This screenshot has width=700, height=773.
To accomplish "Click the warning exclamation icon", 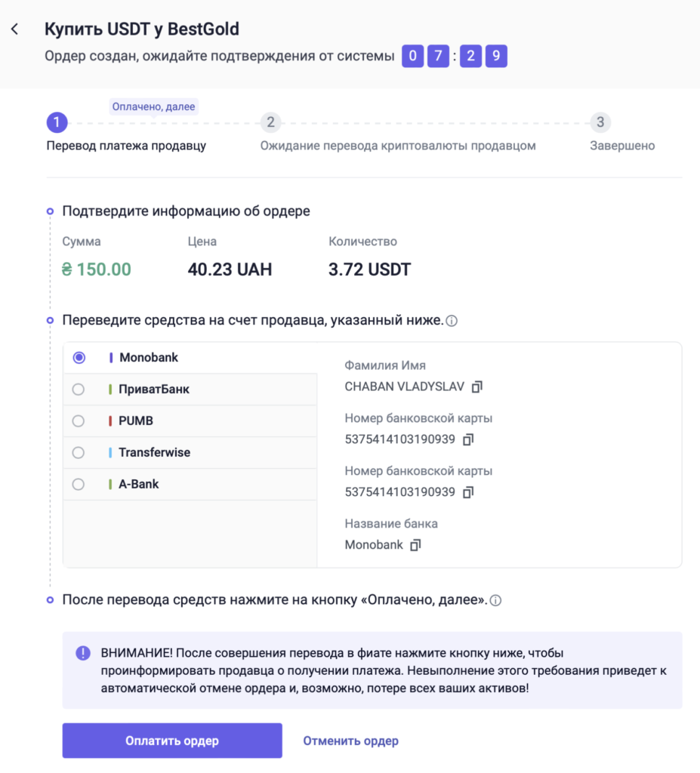I will click(x=83, y=653).
